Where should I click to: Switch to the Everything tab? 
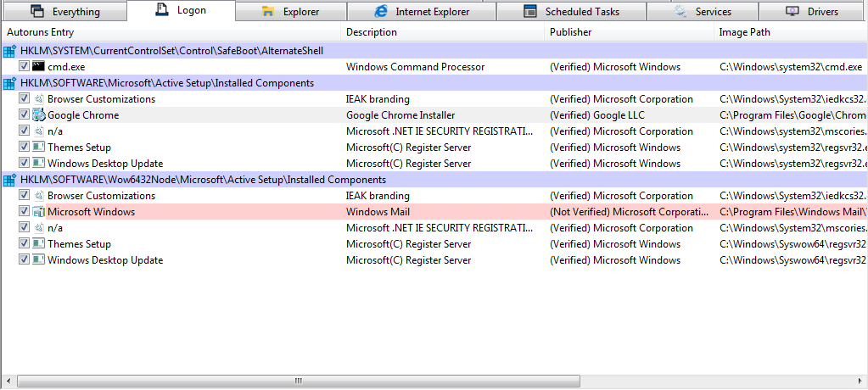(64, 11)
